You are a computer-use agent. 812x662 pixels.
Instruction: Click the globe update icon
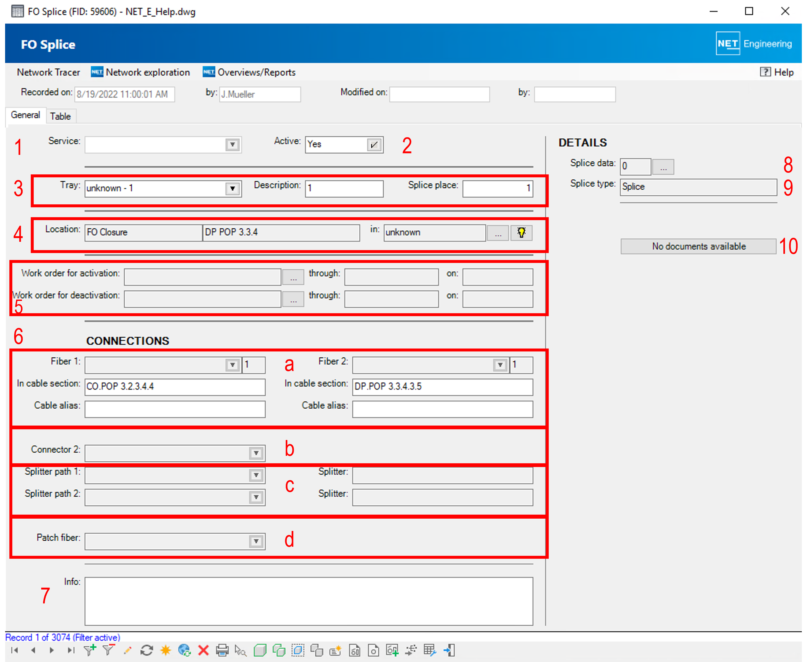tap(184, 650)
